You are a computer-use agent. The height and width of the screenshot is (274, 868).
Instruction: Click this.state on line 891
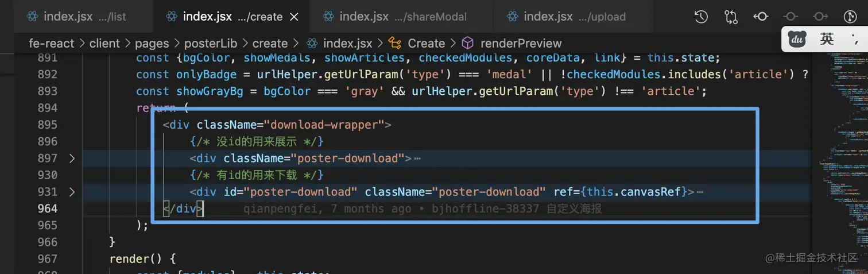click(x=680, y=57)
